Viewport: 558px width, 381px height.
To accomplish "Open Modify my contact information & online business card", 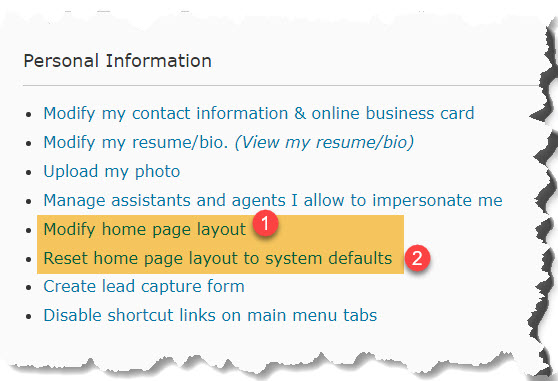I will 259,114.
